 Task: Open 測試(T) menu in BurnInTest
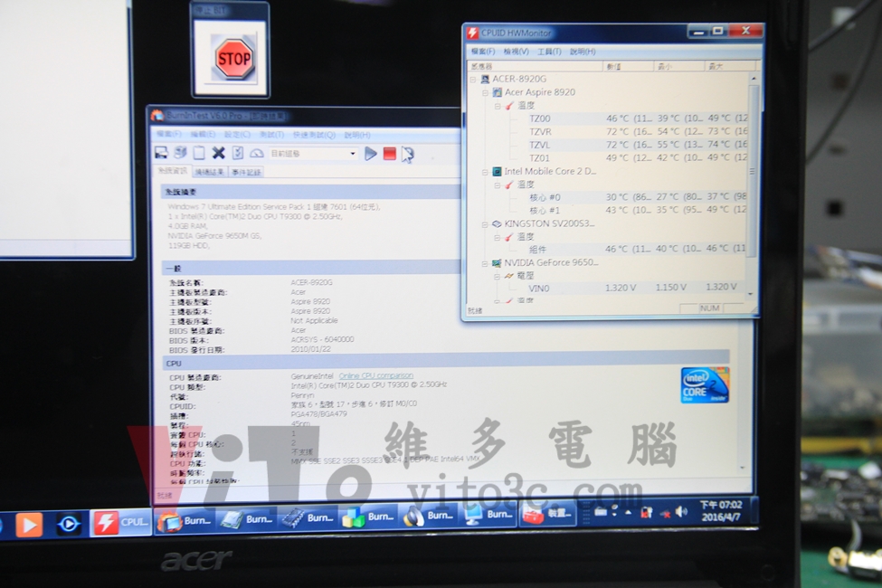tap(271, 135)
